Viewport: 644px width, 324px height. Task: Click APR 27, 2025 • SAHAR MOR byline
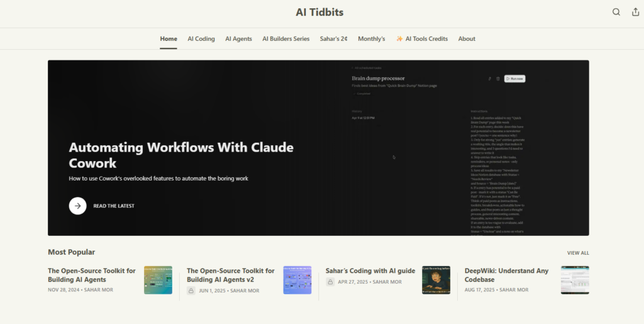click(x=370, y=282)
